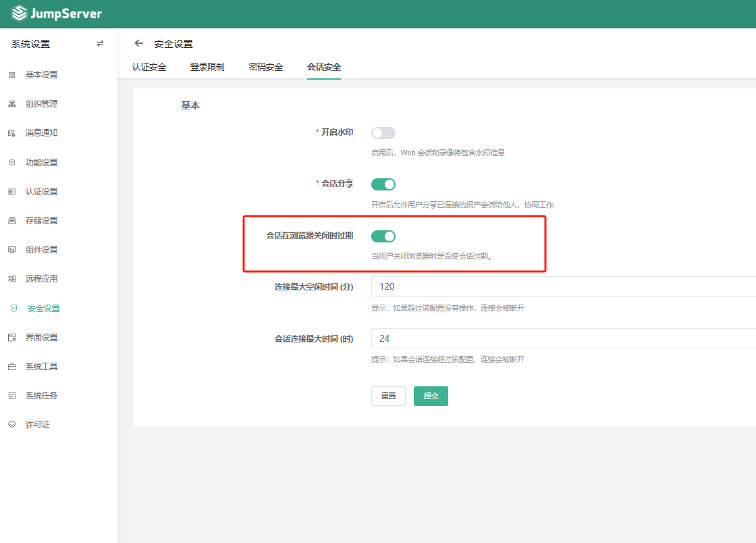Open the 组织管理 sidebar icon
This screenshot has width=756, height=543.
[12, 104]
